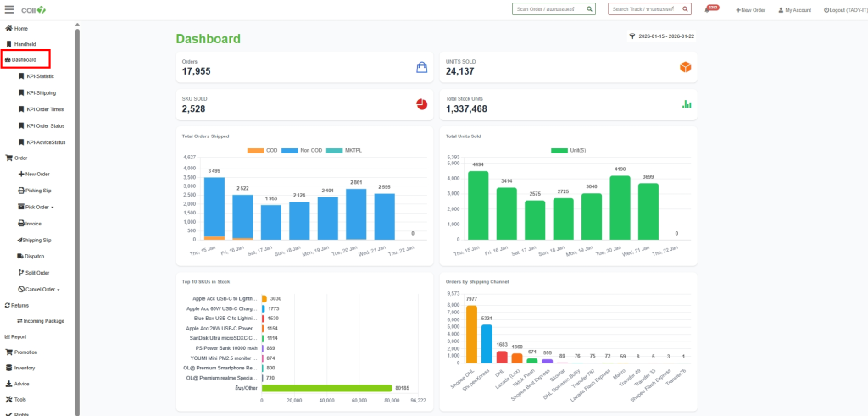868x416 pixels.
Task: Click the SKU Sold pie chart icon
Action: 421,104
